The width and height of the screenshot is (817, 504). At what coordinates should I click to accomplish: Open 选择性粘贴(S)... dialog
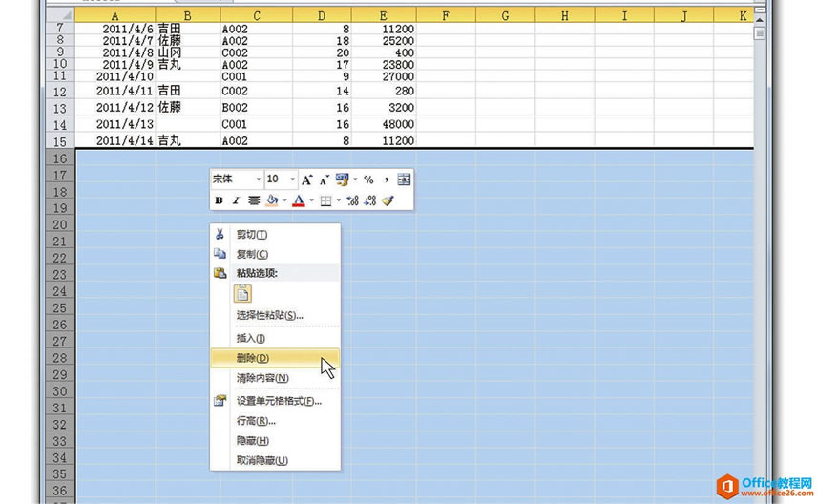[x=275, y=315]
